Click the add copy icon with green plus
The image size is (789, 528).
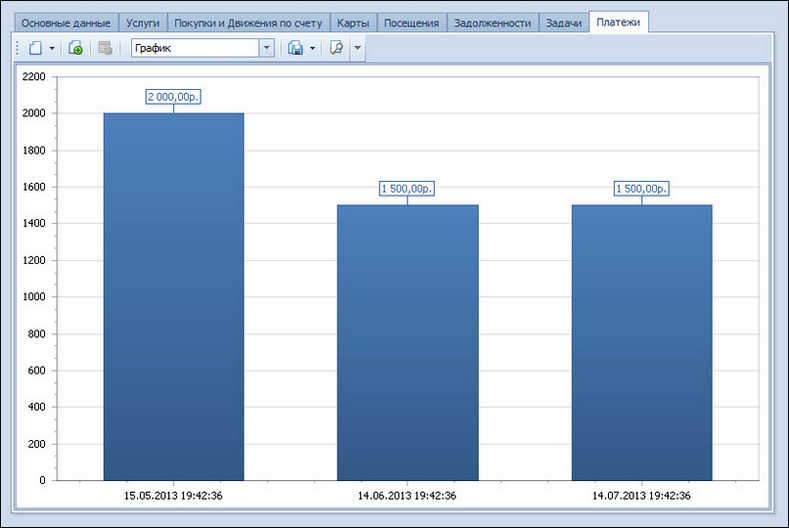pos(75,48)
